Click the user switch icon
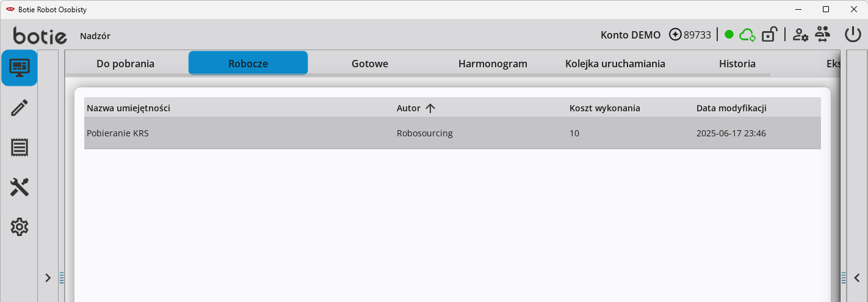 click(x=823, y=34)
